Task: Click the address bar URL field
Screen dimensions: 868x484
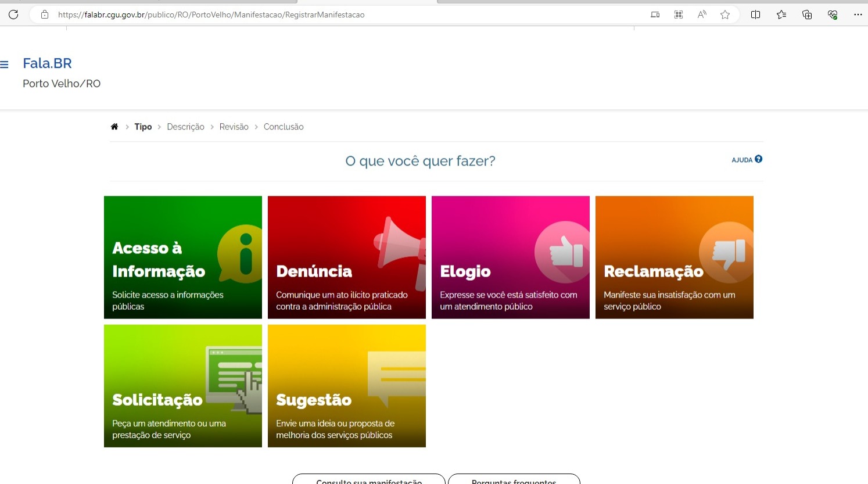Action: click(x=211, y=15)
